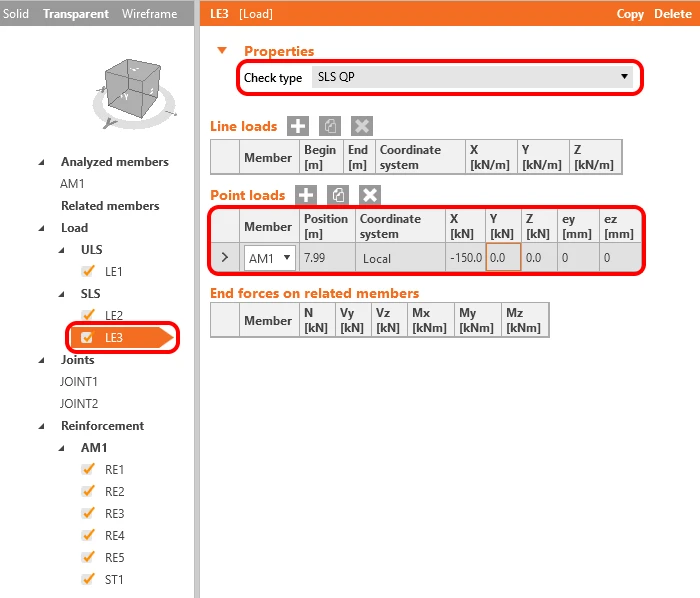Screen dimensions: 700x598
Task: Select the LE1 load item
Action: coord(113,271)
